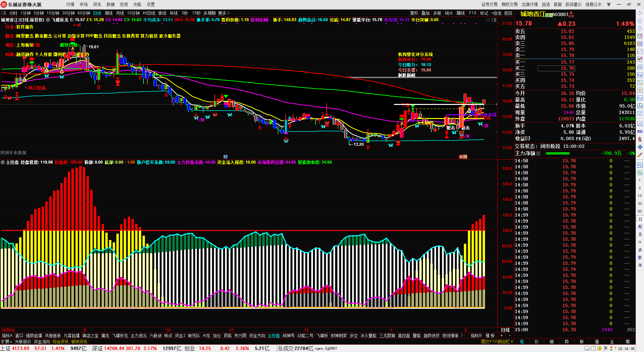Open the 行情 menu

click(x=70, y=4)
